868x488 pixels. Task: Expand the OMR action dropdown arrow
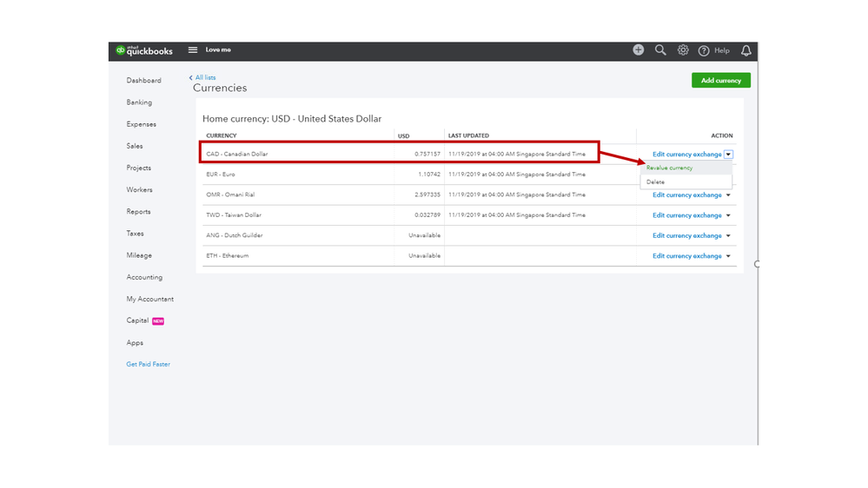728,195
